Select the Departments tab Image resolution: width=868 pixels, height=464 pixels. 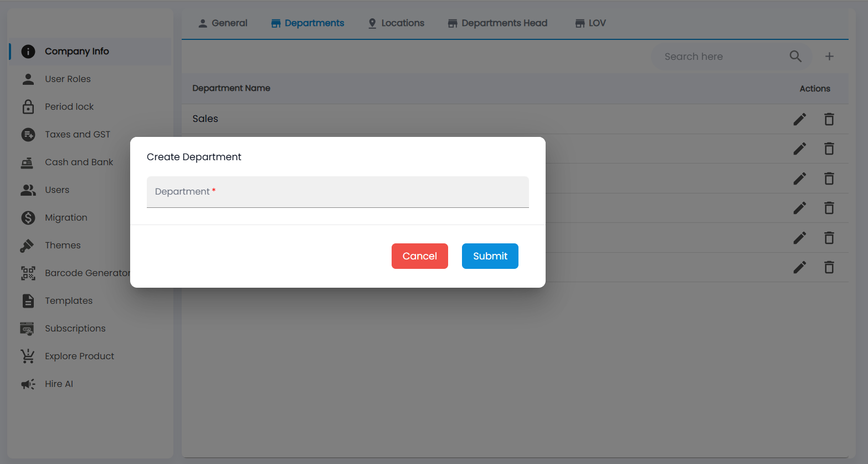[307, 23]
